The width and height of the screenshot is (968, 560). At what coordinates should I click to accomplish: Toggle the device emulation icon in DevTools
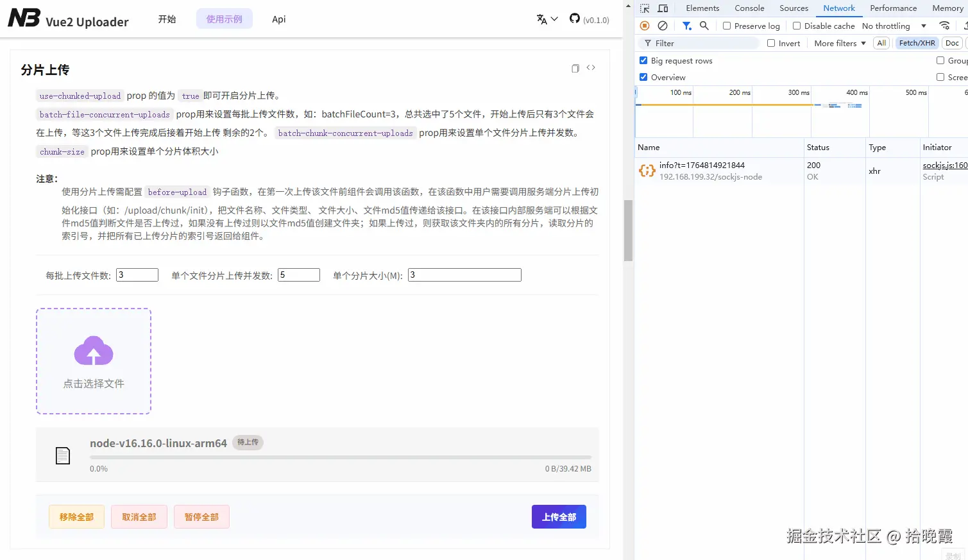[x=663, y=8]
